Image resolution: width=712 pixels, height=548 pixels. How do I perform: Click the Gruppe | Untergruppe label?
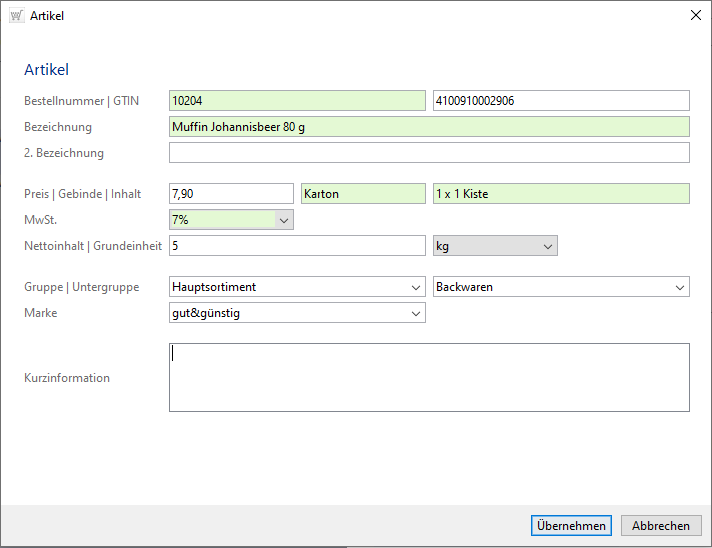(81, 288)
